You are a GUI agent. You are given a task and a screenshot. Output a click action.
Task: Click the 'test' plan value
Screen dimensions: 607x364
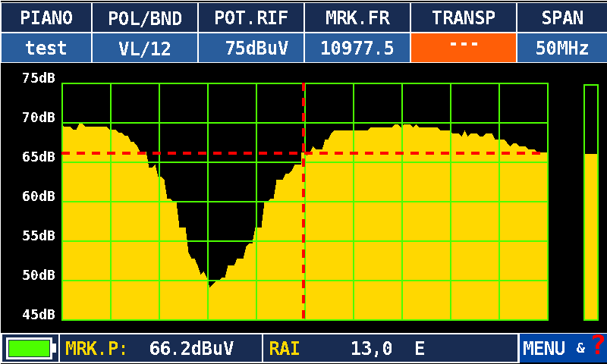pos(46,48)
